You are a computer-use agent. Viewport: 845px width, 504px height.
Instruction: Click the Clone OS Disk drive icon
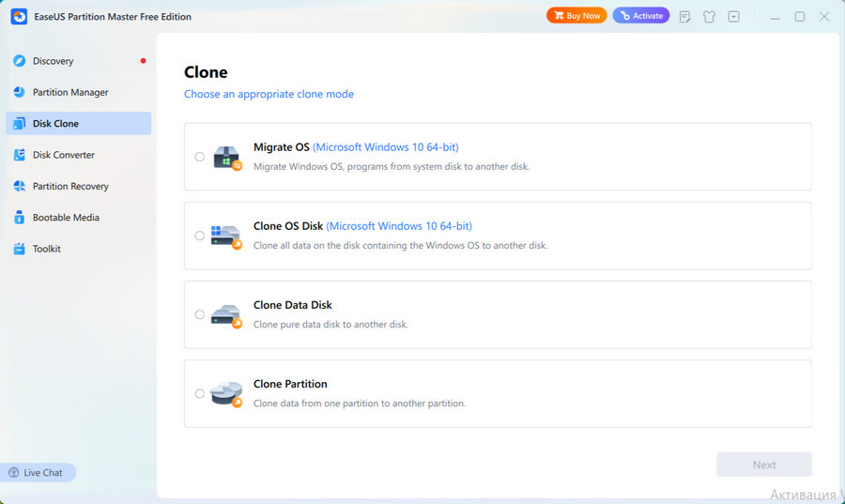226,237
